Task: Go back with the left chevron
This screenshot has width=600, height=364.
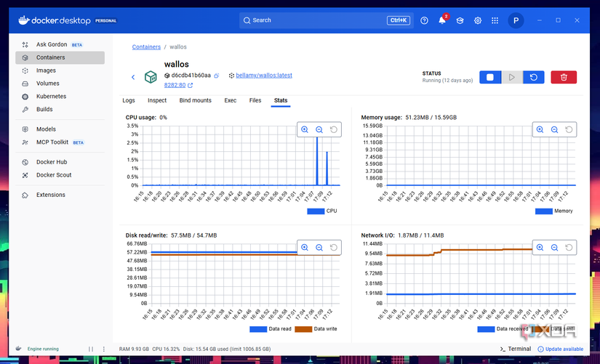Action: click(133, 77)
